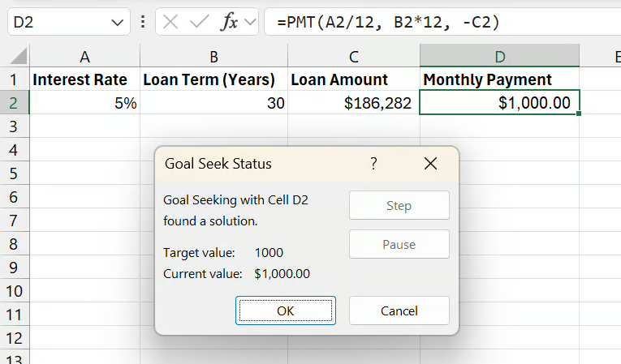
Task: Expand the dropdown beside the fx icon
Action: tap(250, 22)
